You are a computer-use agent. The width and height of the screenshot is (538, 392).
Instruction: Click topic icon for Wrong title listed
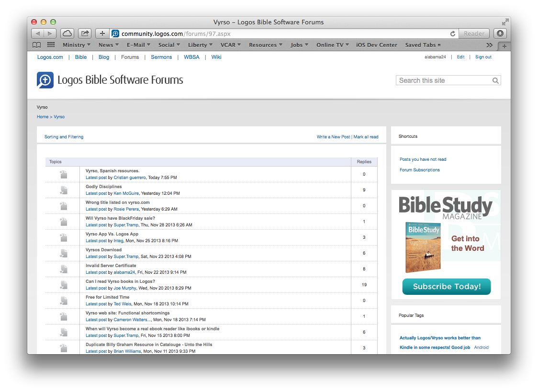coord(64,206)
